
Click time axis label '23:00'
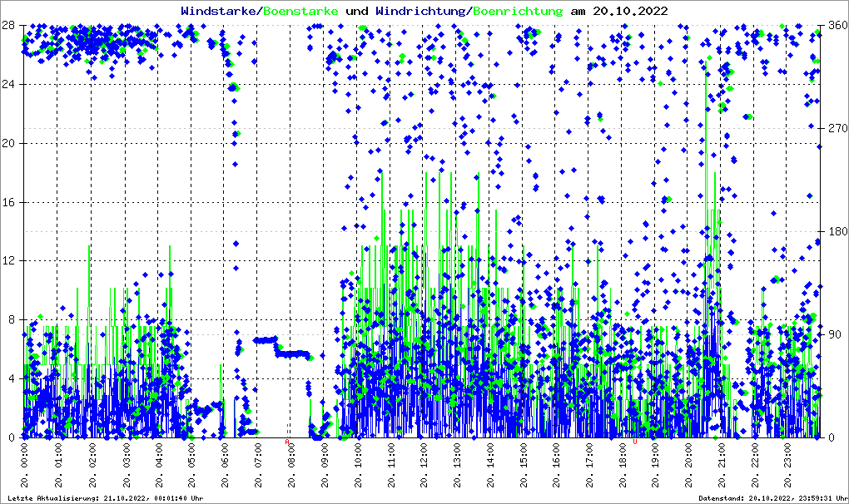(789, 457)
